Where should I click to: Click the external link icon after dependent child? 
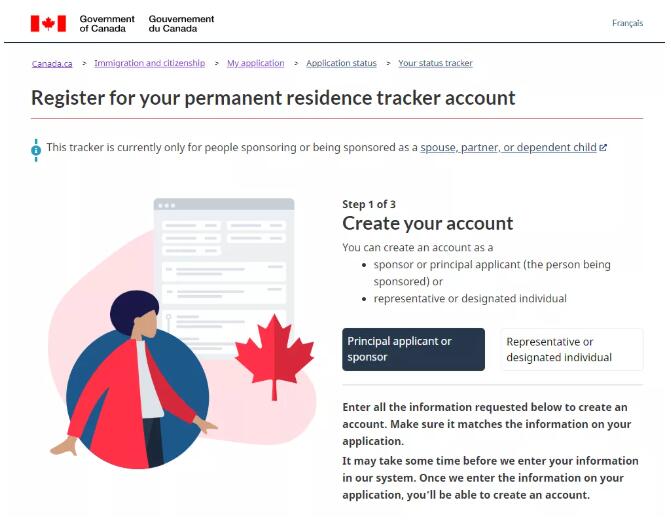coord(603,148)
